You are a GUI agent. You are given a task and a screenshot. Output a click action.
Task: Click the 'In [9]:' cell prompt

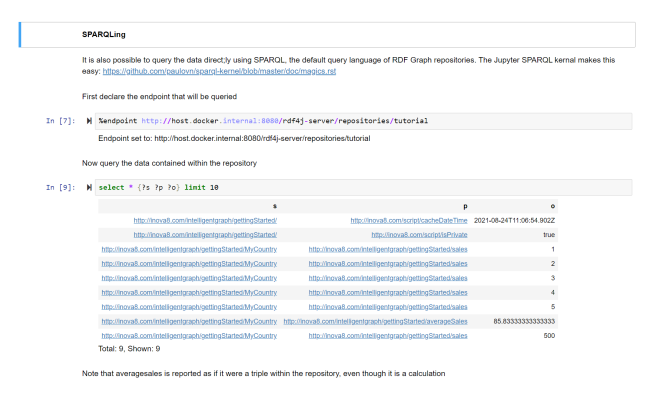click(61, 188)
